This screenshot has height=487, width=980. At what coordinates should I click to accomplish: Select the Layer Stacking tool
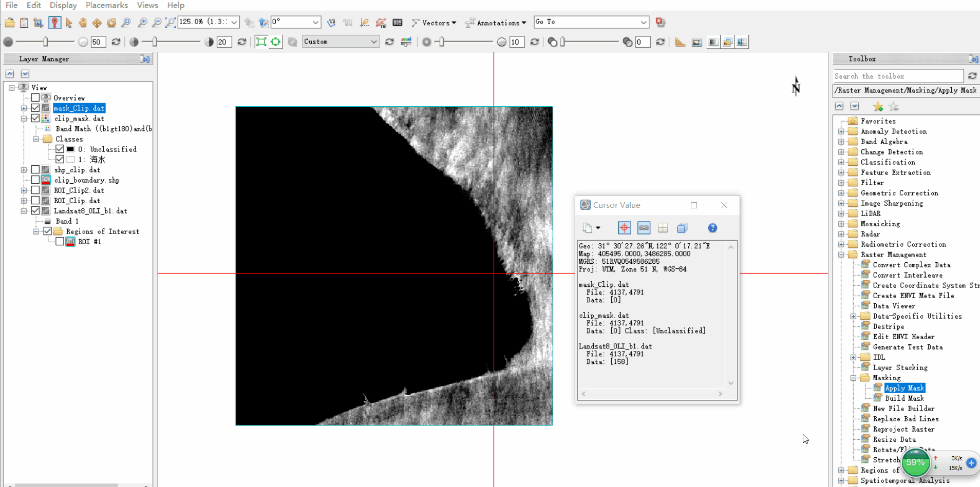900,367
